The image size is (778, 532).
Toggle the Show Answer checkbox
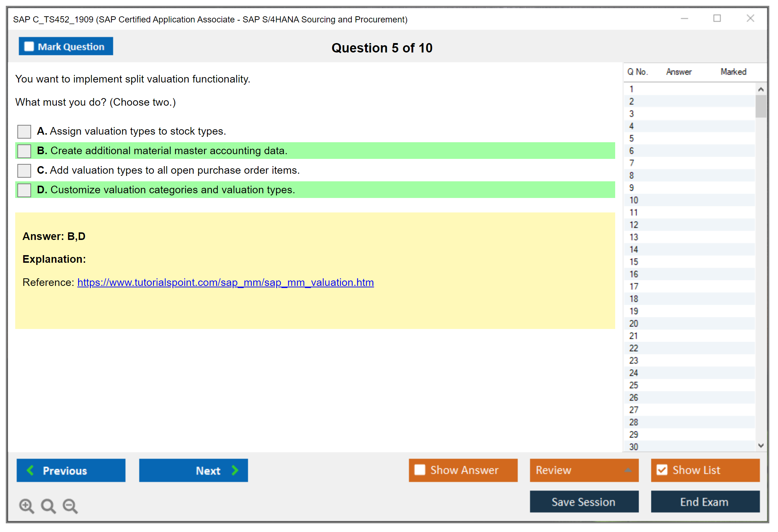point(420,470)
